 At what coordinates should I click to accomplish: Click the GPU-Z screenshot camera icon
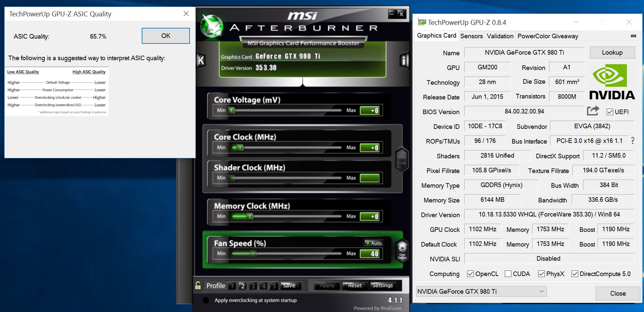[x=634, y=36]
